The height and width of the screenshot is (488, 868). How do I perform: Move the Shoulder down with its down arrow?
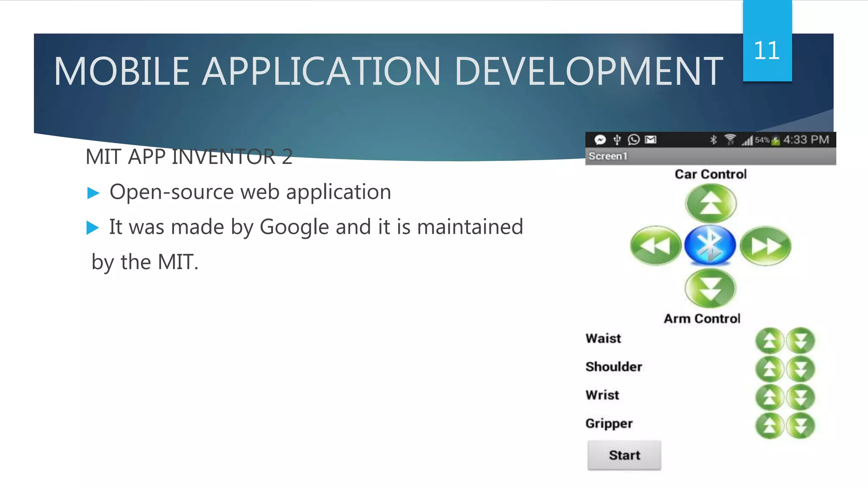801,369
